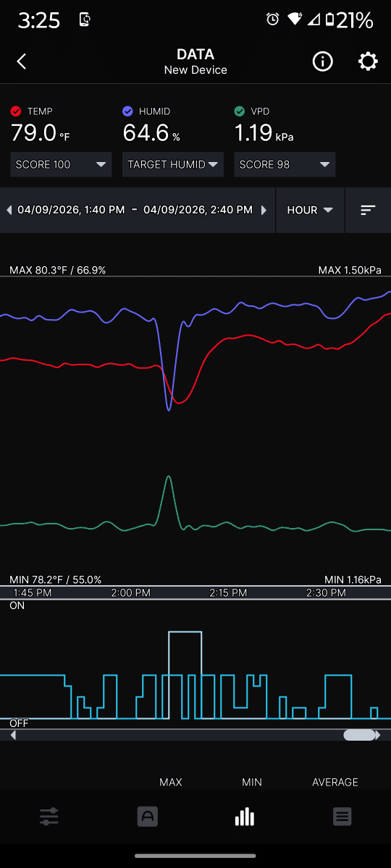Tap the New Device subtitle
The image size is (391, 868).
tap(195, 70)
